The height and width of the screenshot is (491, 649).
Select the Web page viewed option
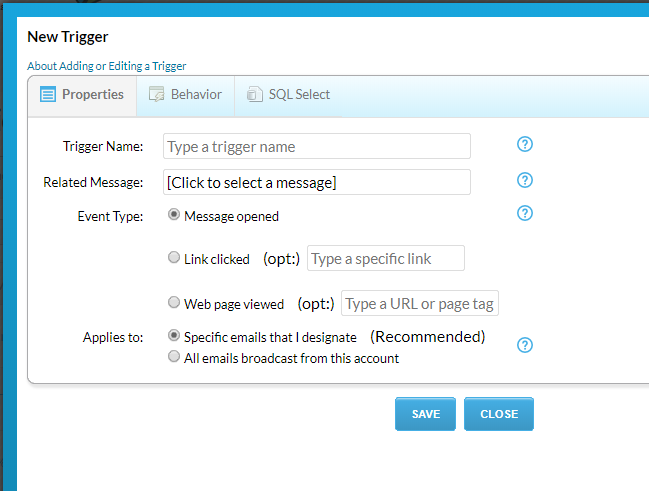[x=175, y=303]
